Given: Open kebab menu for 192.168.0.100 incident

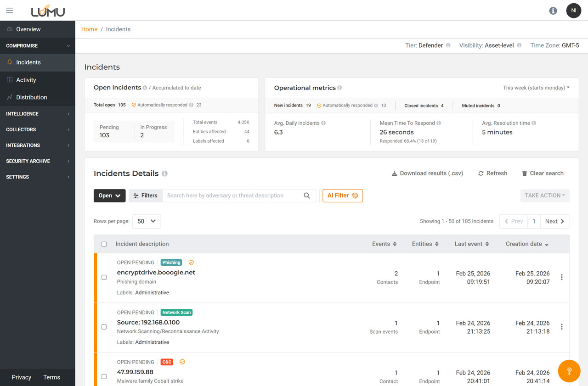Looking at the screenshot, I should click(561, 327).
